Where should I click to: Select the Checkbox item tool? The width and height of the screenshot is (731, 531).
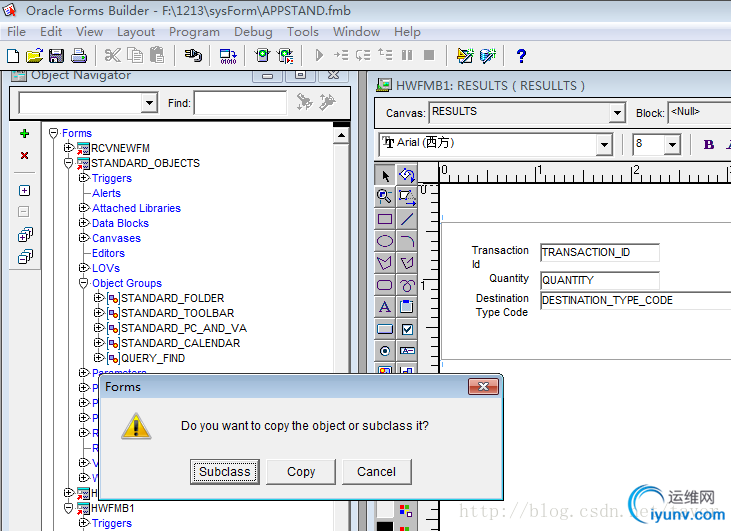[407, 329]
